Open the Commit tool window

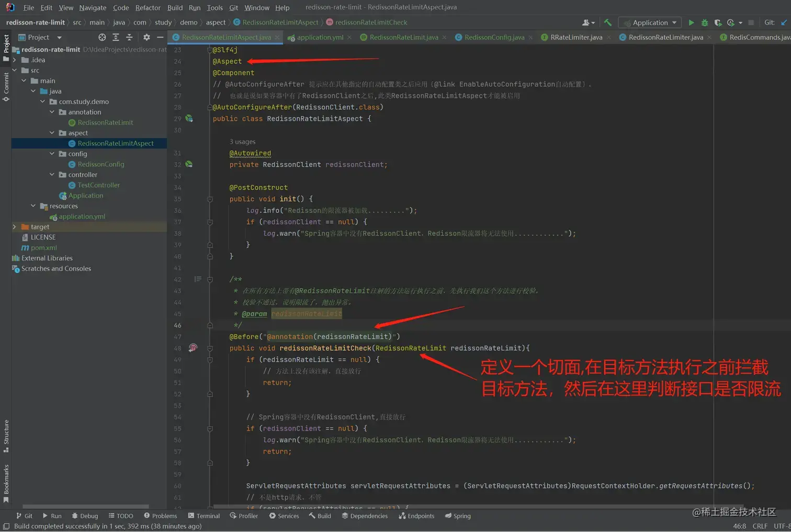(x=6, y=86)
